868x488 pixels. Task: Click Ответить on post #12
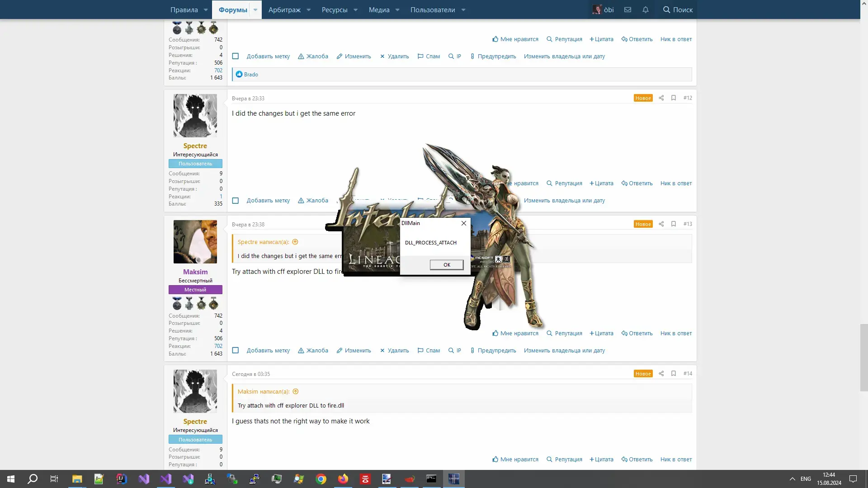[637, 183]
